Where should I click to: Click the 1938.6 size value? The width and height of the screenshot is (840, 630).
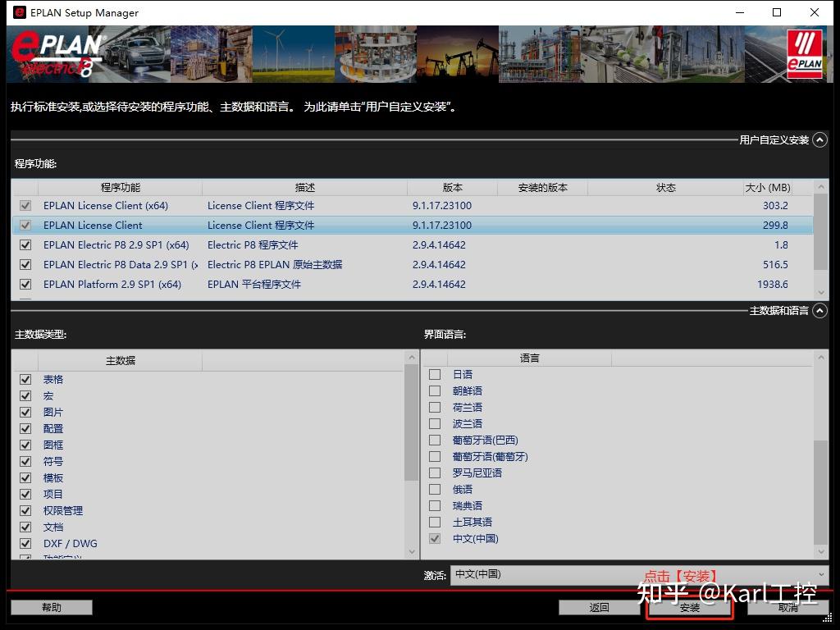(772, 285)
